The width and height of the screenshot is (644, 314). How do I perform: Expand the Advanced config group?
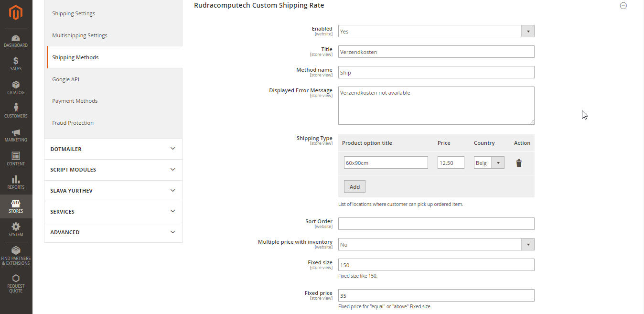pyautogui.click(x=113, y=232)
